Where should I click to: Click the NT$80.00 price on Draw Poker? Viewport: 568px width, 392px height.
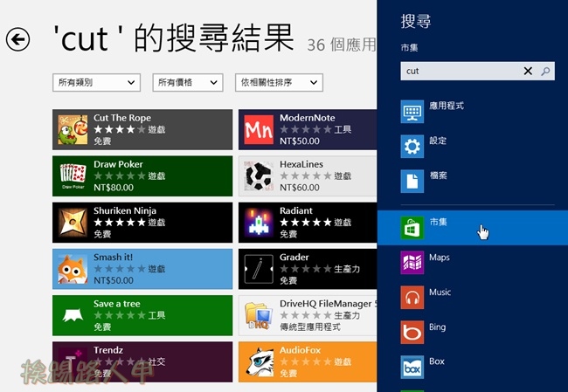114,188
